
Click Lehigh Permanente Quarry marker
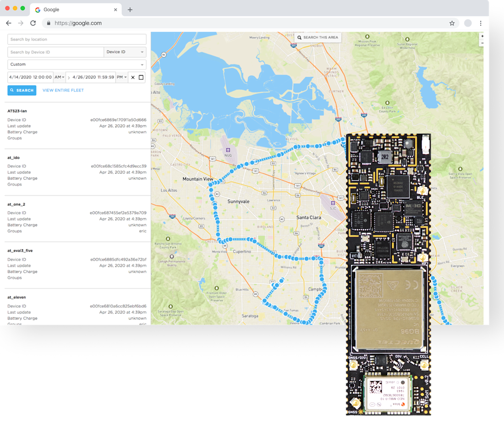point(172,257)
